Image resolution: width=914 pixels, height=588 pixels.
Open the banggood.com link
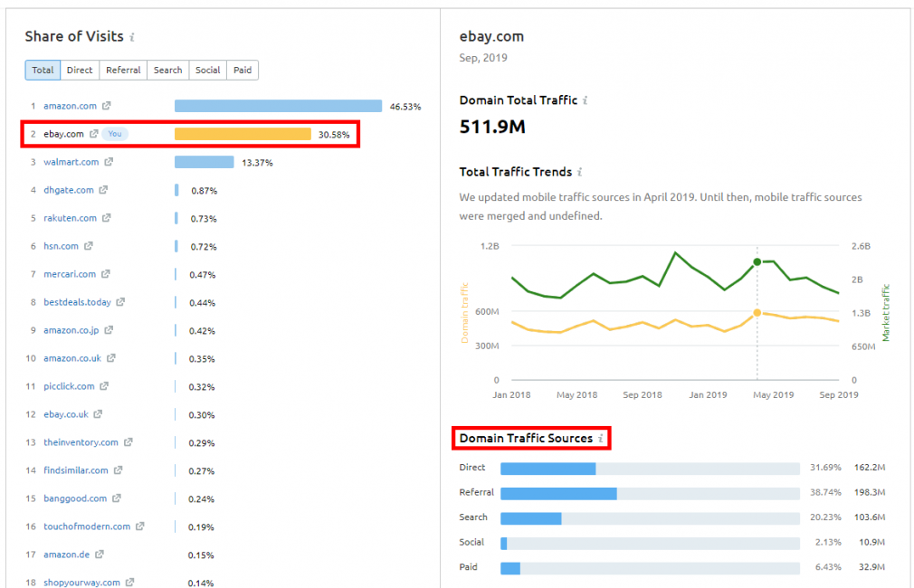pos(75,498)
